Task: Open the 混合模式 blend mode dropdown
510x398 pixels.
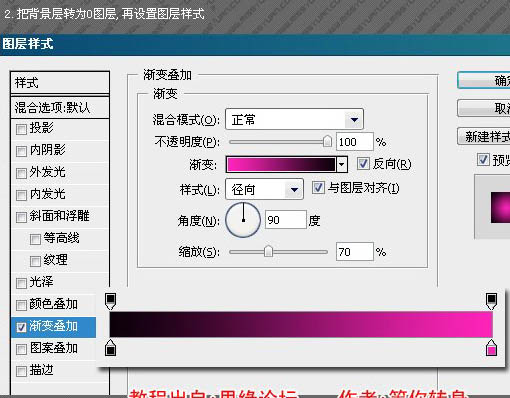Action: click(294, 119)
